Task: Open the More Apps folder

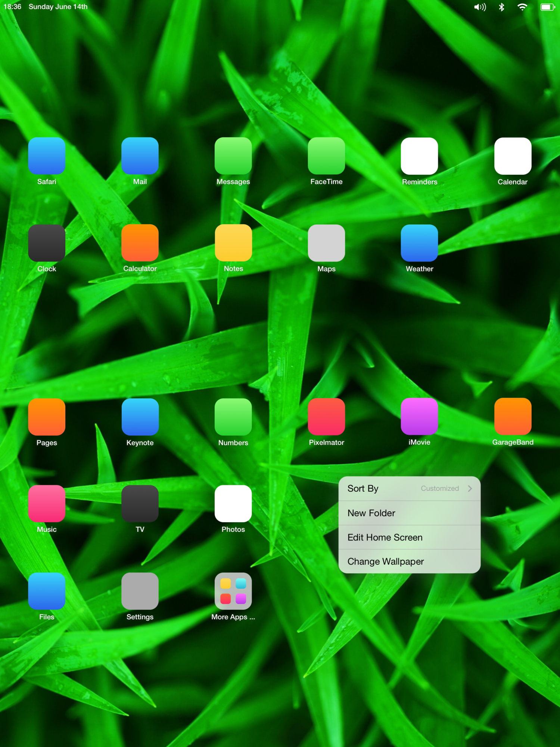Action: click(233, 591)
